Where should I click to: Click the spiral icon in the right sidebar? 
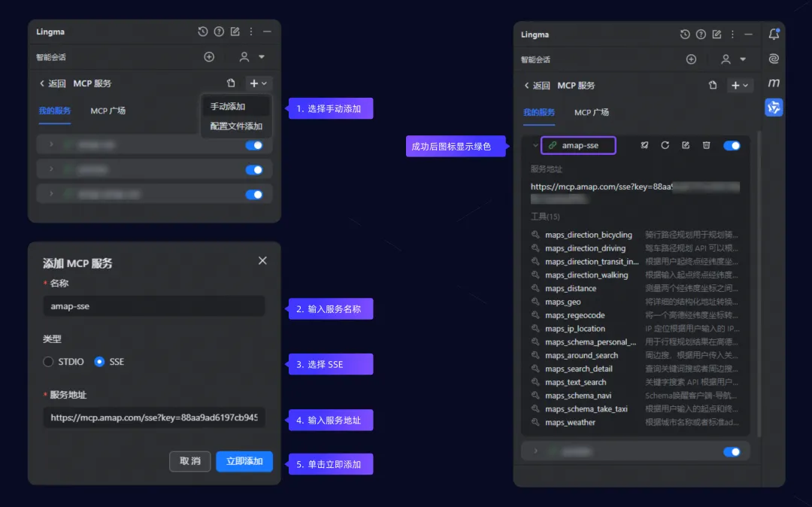point(774,59)
